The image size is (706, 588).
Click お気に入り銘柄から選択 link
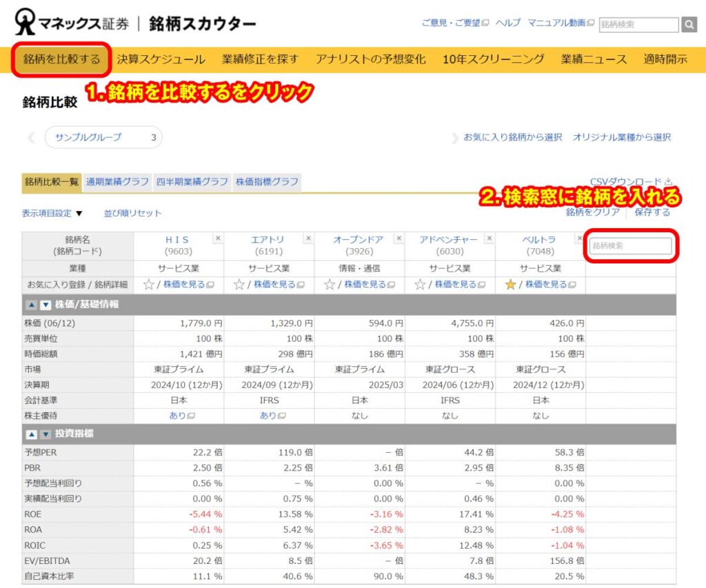513,137
